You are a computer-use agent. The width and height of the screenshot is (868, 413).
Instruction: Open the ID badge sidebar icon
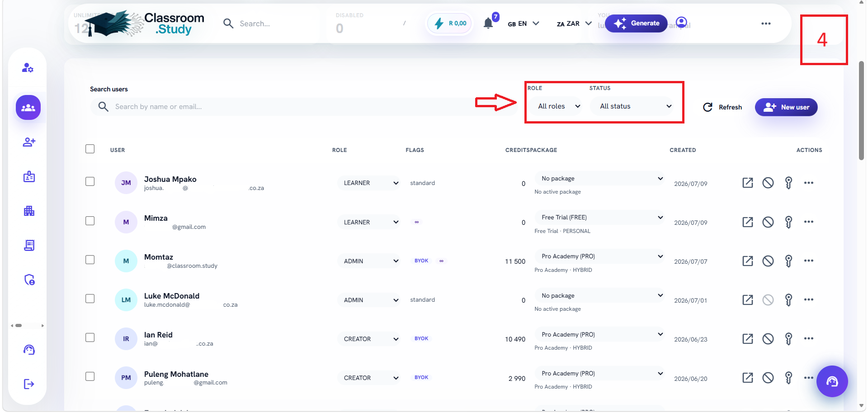29,176
